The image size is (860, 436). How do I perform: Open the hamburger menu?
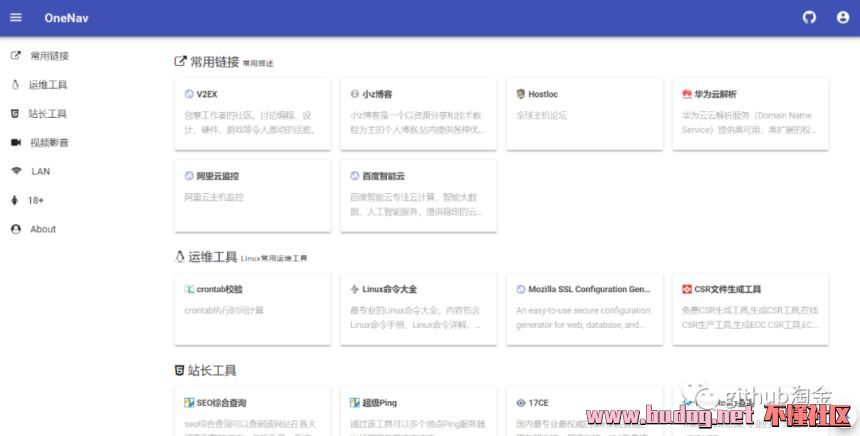[16, 18]
